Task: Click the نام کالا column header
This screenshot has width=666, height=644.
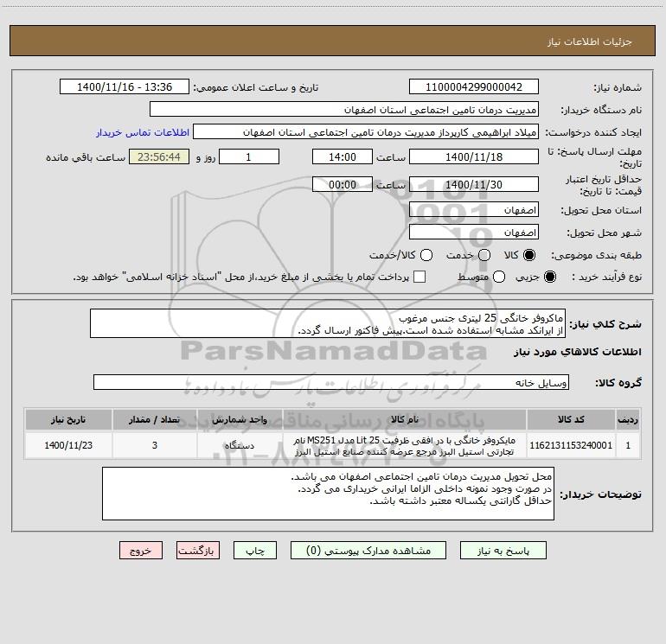Action: [x=405, y=420]
